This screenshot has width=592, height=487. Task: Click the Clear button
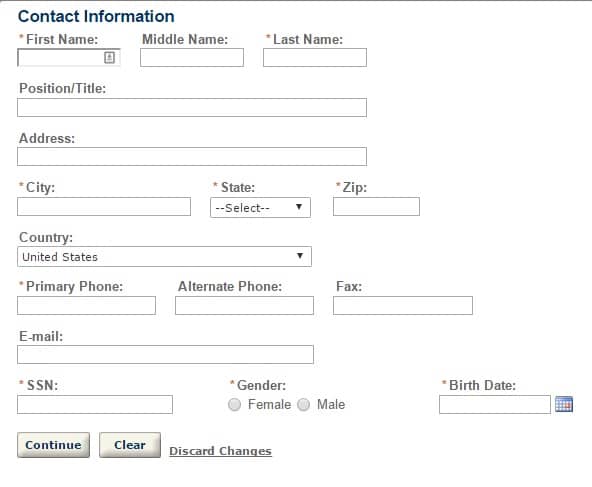[130, 445]
